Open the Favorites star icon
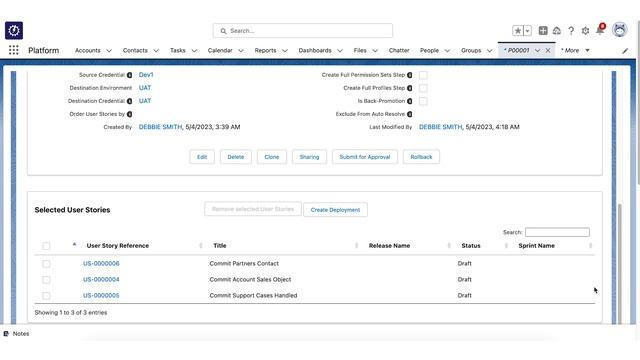This screenshot has height=360, width=640. pos(518,31)
